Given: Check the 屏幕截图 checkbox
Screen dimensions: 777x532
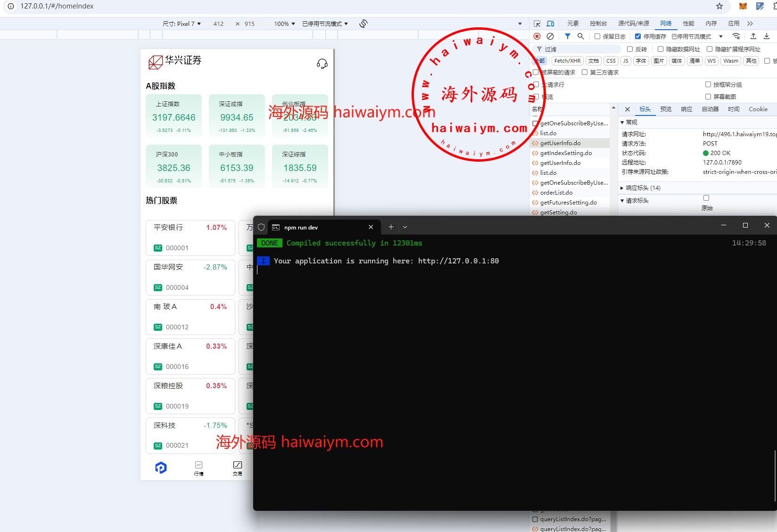Looking at the screenshot, I should [x=708, y=97].
